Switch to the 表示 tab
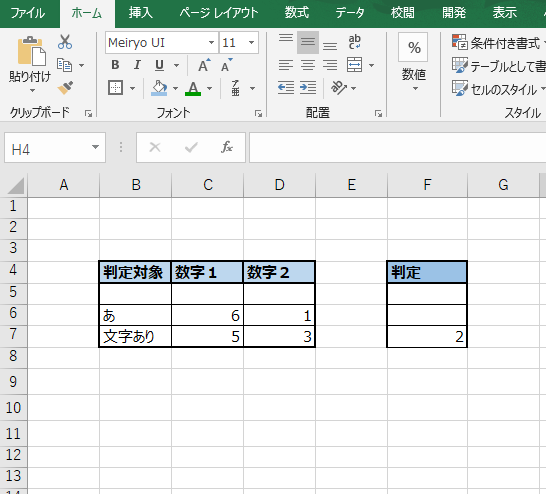546x494 pixels. tap(505, 13)
